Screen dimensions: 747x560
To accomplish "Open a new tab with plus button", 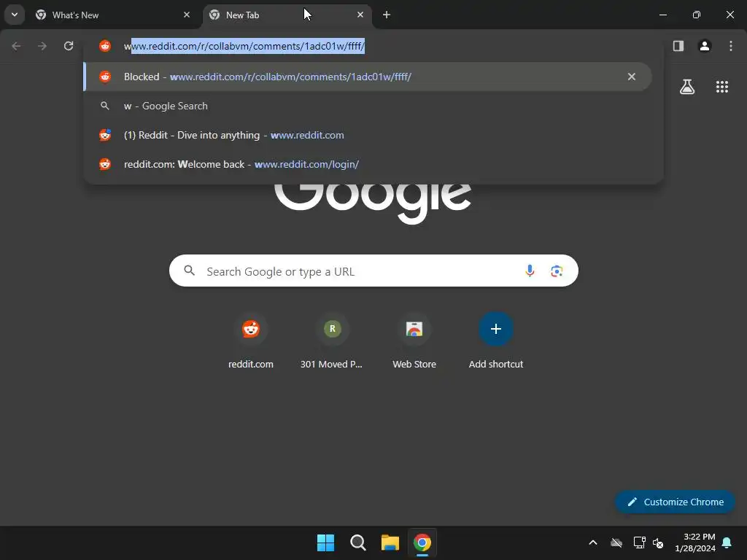I will coord(387,15).
